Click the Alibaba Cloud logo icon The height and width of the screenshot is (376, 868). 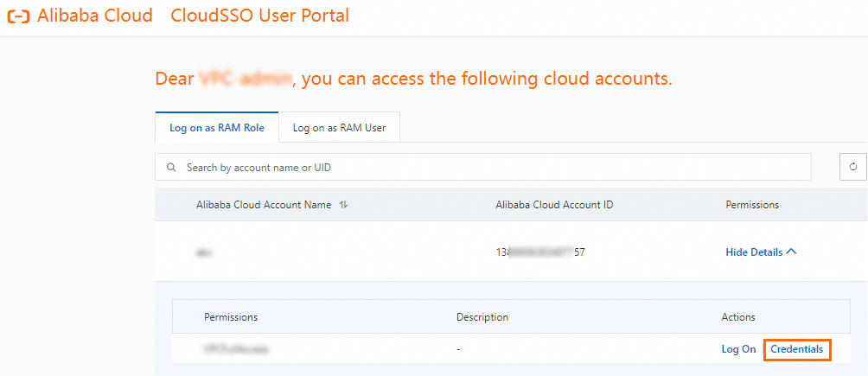(17, 16)
